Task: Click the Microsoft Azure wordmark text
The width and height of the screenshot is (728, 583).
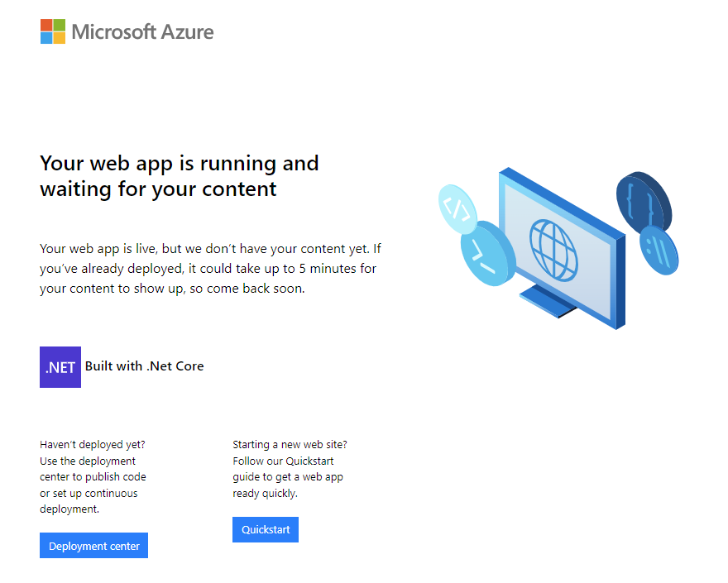Action: pos(142,32)
